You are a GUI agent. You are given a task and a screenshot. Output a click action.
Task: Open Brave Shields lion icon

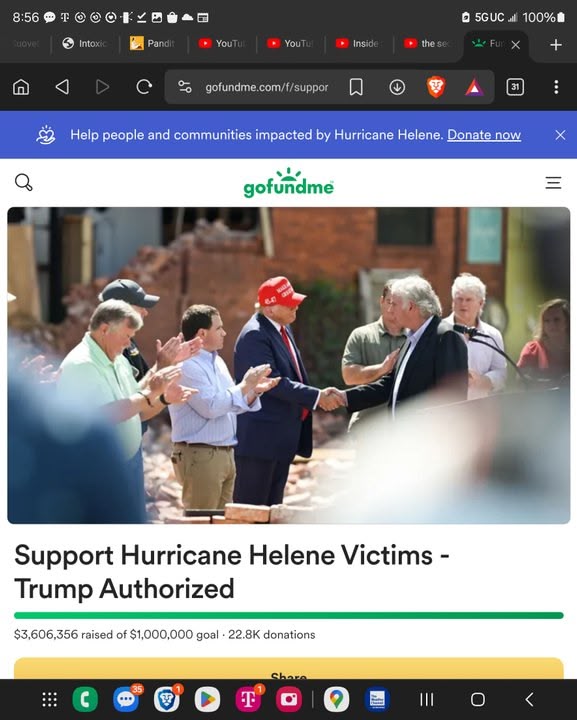[x=436, y=87]
